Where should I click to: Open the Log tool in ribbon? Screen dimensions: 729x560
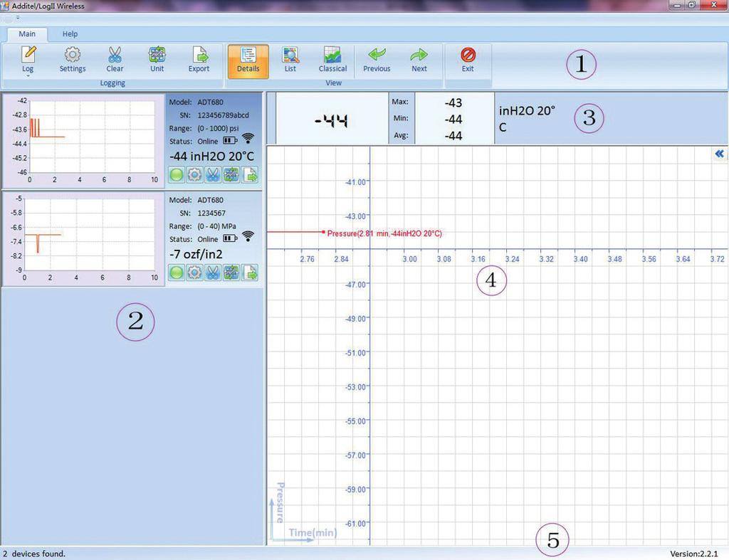click(x=28, y=60)
